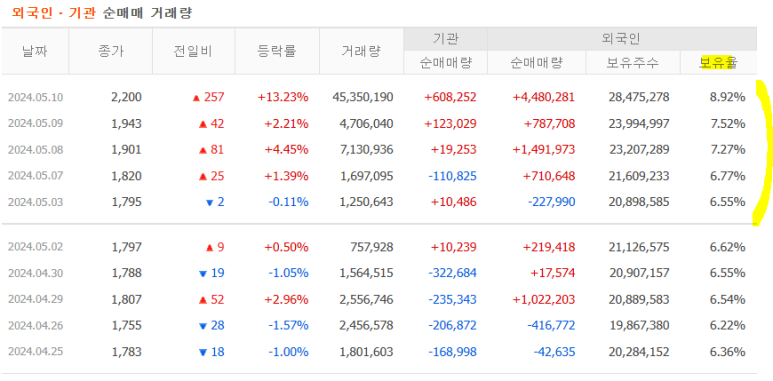Click the 보유주수 column header

pyautogui.click(x=633, y=63)
